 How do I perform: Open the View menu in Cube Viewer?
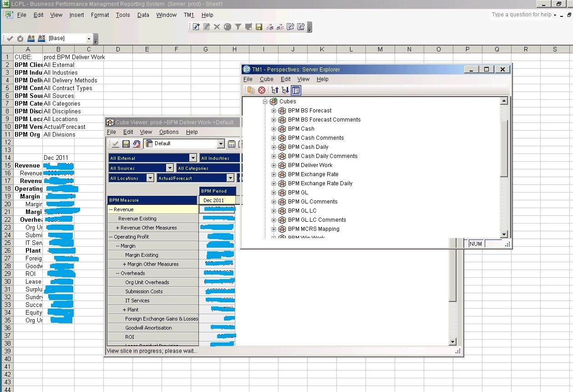pyautogui.click(x=146, y=132)
